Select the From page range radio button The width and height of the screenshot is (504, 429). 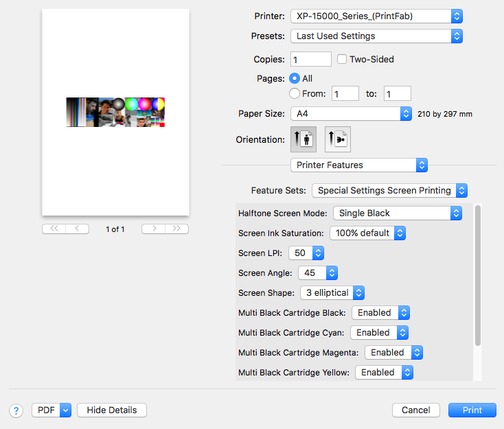click(295, 93)
